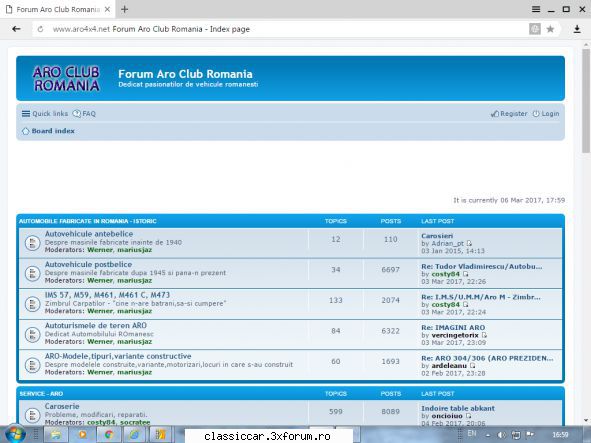Go to Board index breadcrumb
591x443 pixels.
pyautogui.click(x=53, y=131)
